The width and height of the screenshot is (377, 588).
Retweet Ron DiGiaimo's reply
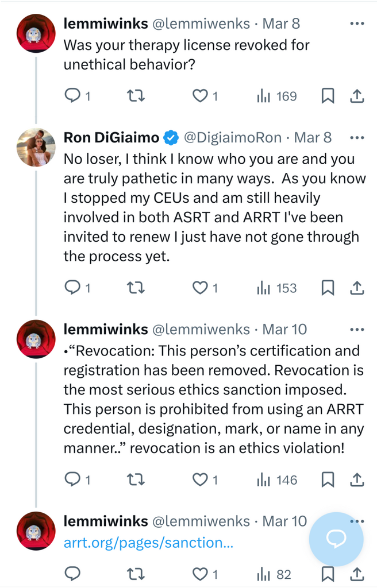click(135, 288)
